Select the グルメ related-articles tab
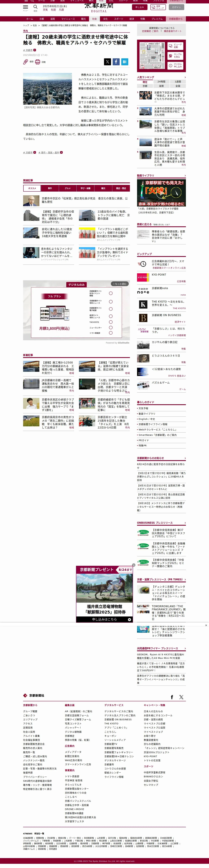Screen dimensions: 209x868 point(68,188)
